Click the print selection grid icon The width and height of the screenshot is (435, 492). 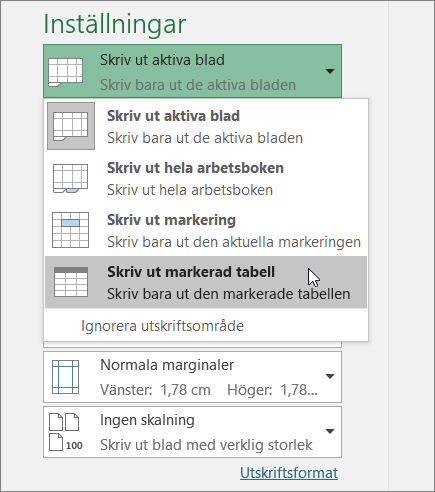coord(71,230)
